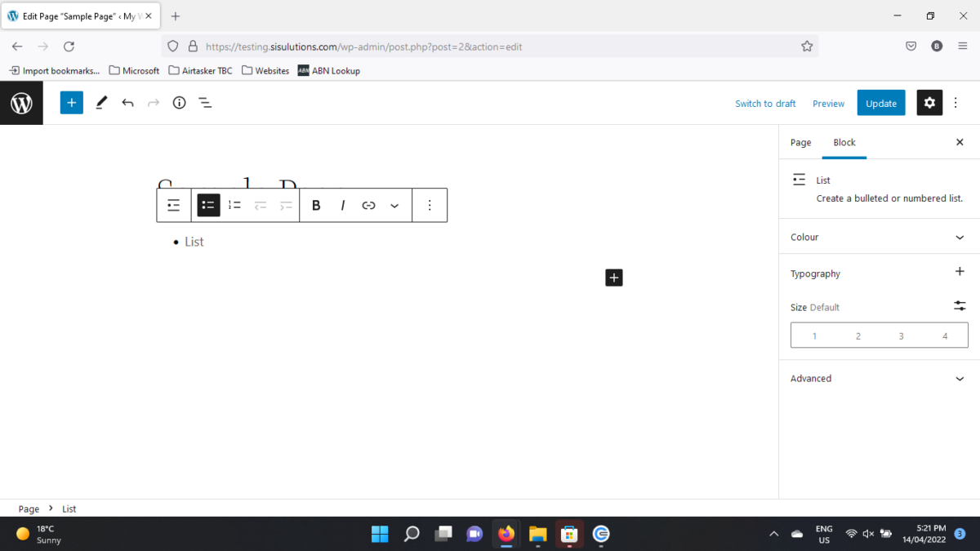This screenshot has height=551, width=980.
Task: Toggle italic formatting on the list
Action: pyautogui.click(x=342, y=205)
